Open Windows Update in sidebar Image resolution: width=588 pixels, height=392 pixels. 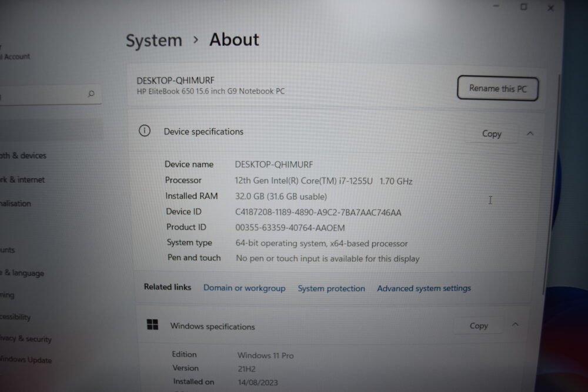[26, 360]
